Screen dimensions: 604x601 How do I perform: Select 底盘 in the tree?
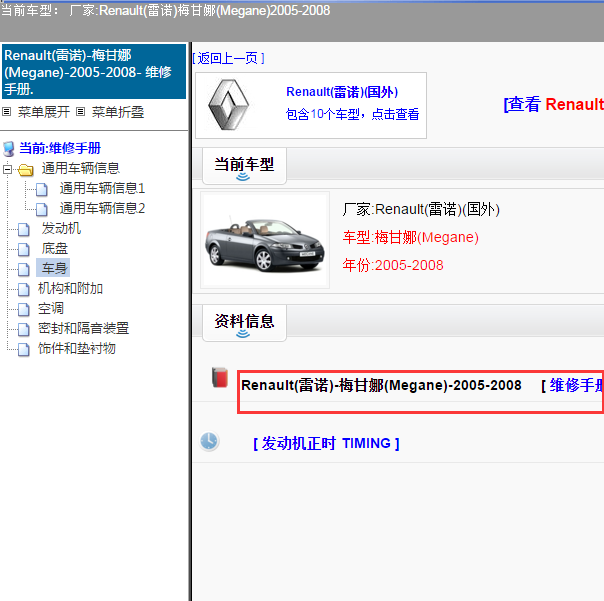tap(55, 248)
